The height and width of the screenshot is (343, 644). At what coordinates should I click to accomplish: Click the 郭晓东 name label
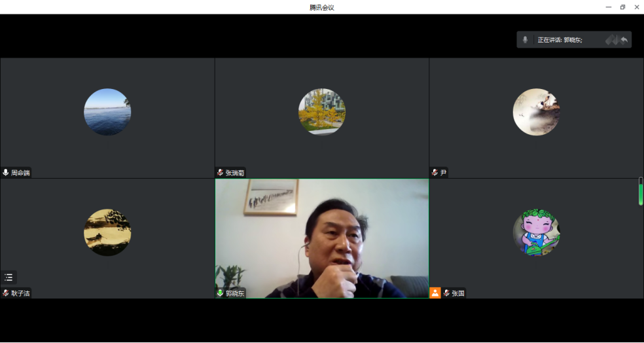point(235,293)
